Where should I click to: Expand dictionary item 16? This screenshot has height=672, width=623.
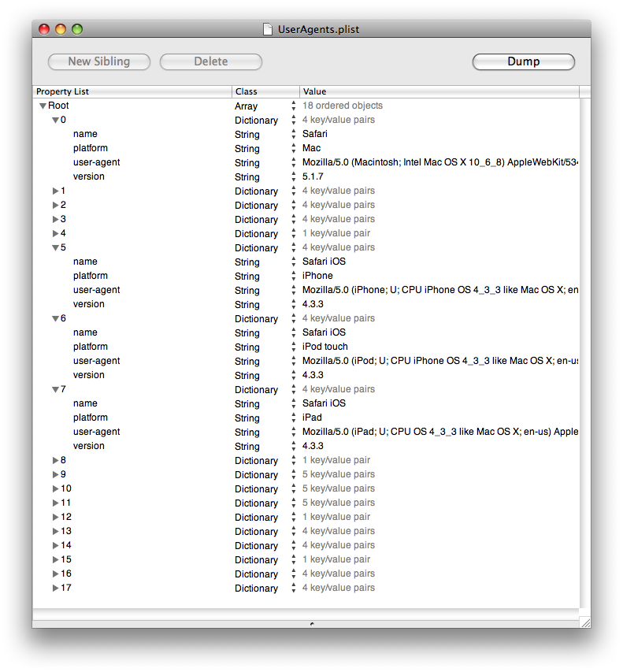pyautogui.click(x=56, y=574)
